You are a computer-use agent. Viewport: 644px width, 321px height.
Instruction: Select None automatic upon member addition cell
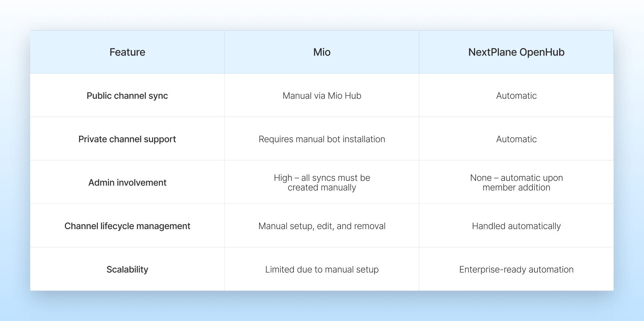pyautogui.click(x=516, y=182)
